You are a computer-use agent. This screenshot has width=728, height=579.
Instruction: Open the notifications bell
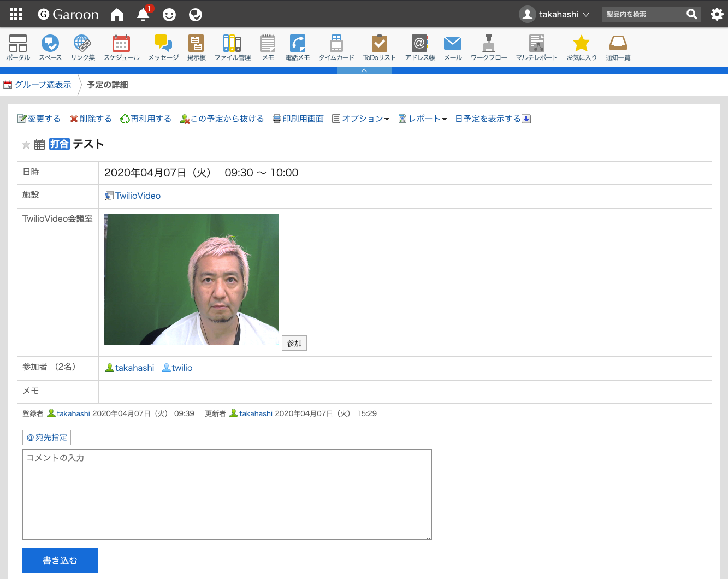click(144, 15)
